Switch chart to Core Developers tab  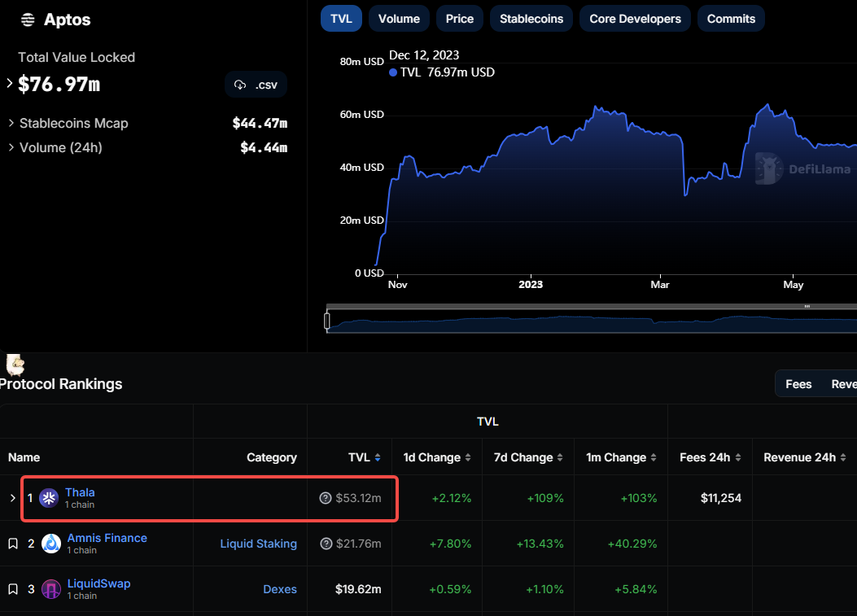(x=635, y=19)
